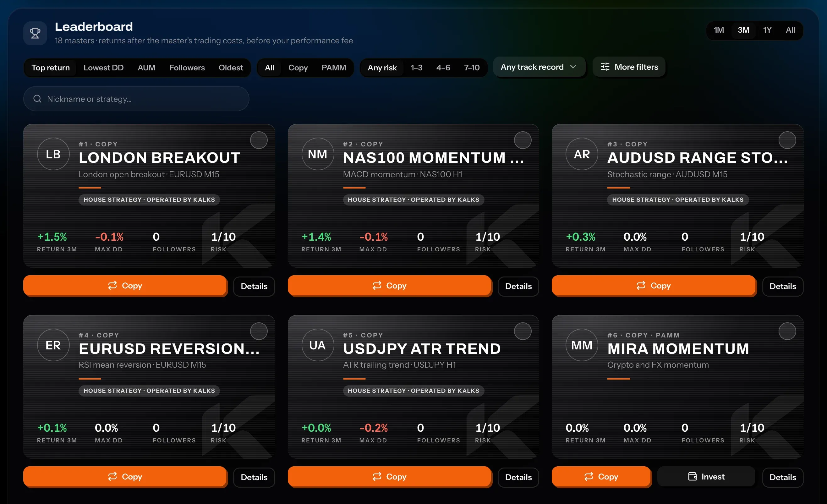Open Details for EURUSD Reversion
Viewport: 827px width, 504px height.
point(254,477)
